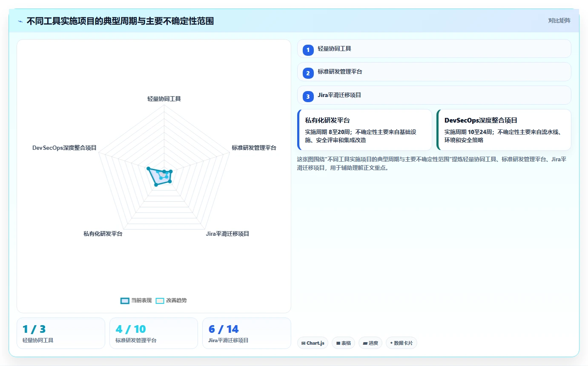
Task: Click the blue number 1 badge
Action: pos(308,50)
